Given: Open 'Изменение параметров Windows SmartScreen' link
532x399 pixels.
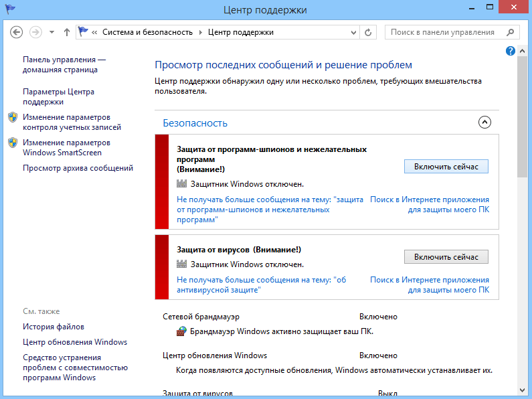Looking at the screenshot, I should pyautogui.click(x=66, y=147).
